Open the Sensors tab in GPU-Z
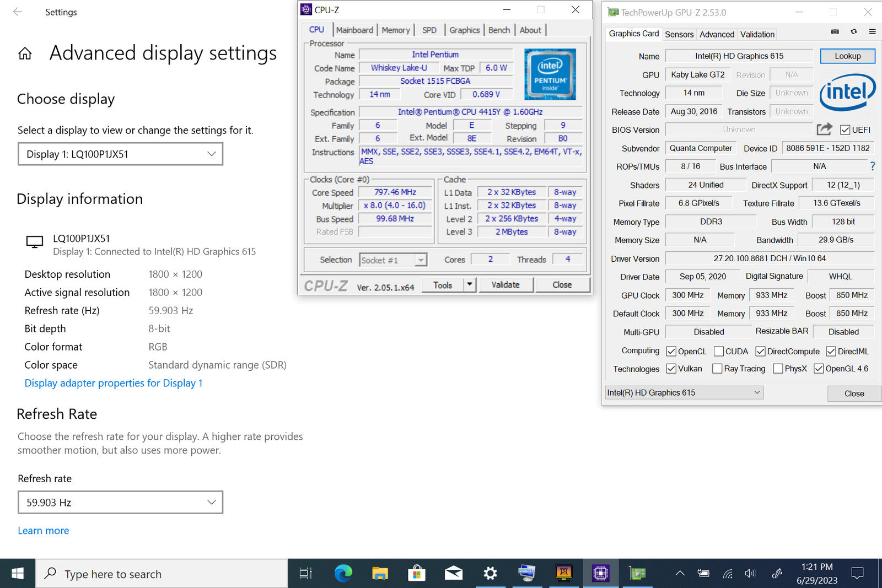882x588 pixels. pos(679,34)
